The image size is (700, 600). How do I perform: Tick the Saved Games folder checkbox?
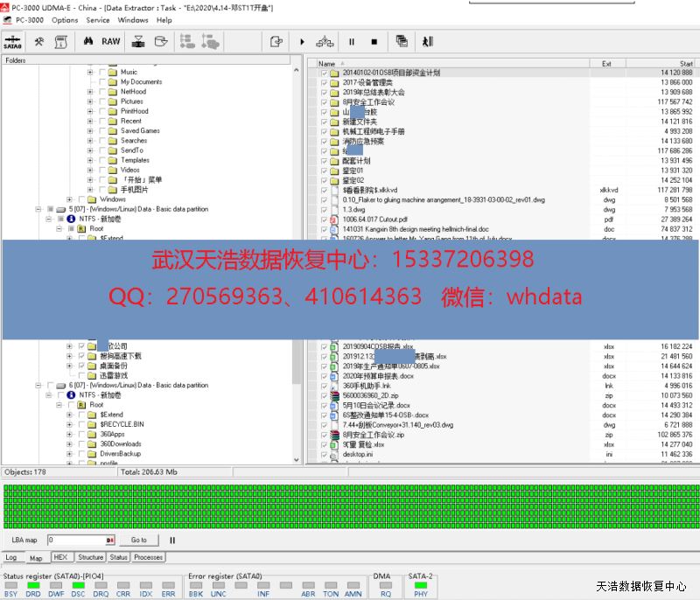[x=101, y=131]
